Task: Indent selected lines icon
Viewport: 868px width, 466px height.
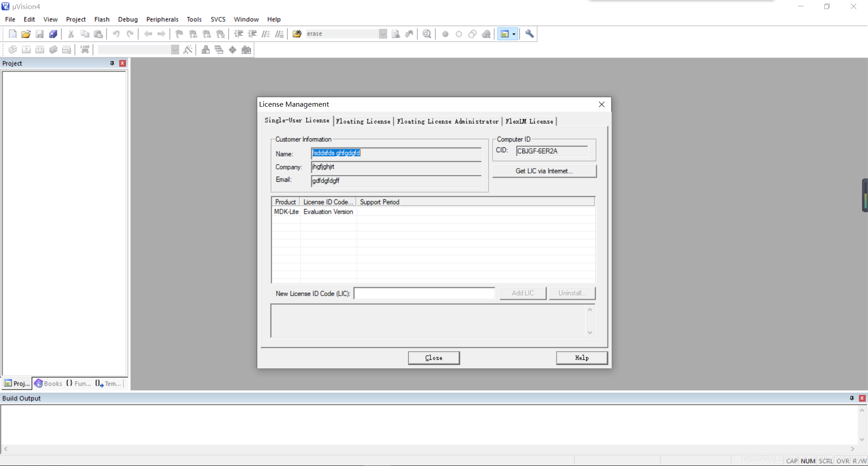Action: point(239,34)
